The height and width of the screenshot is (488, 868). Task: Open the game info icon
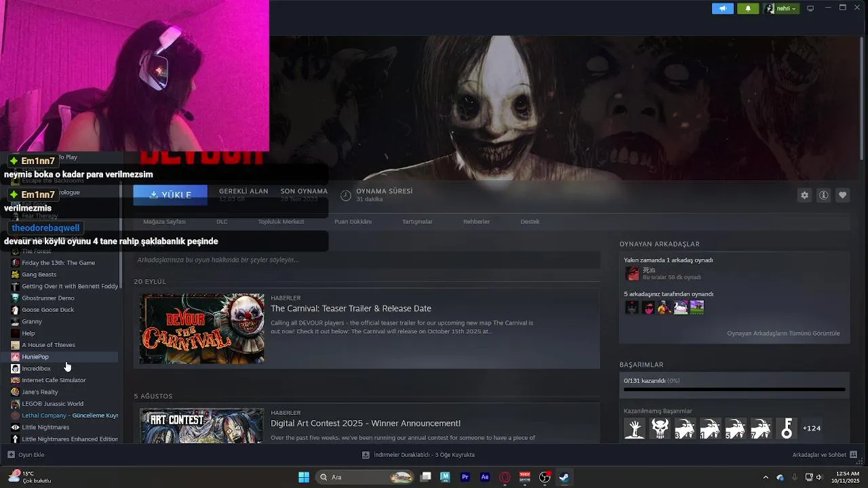(x=824, y=195)
